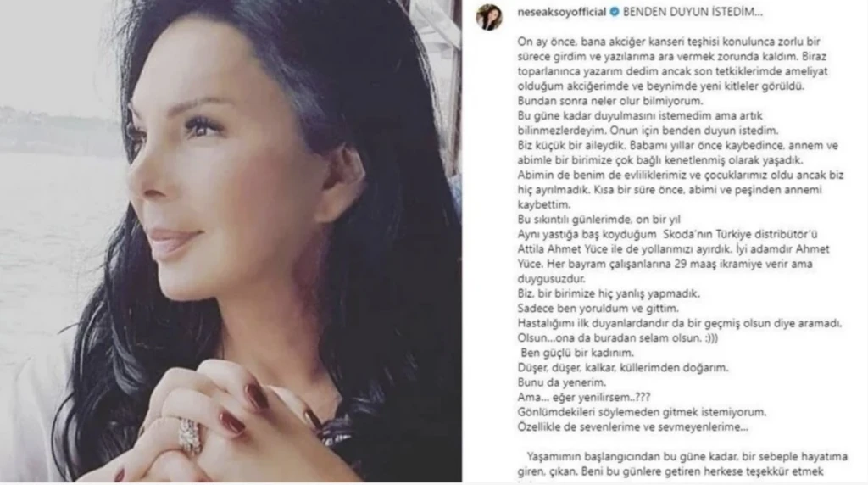The width and height of the screenshot is (868, 485).
Task: Click the BENDEN DUYUN İSTEDİM heading text
Action: [x=693, y=12]
